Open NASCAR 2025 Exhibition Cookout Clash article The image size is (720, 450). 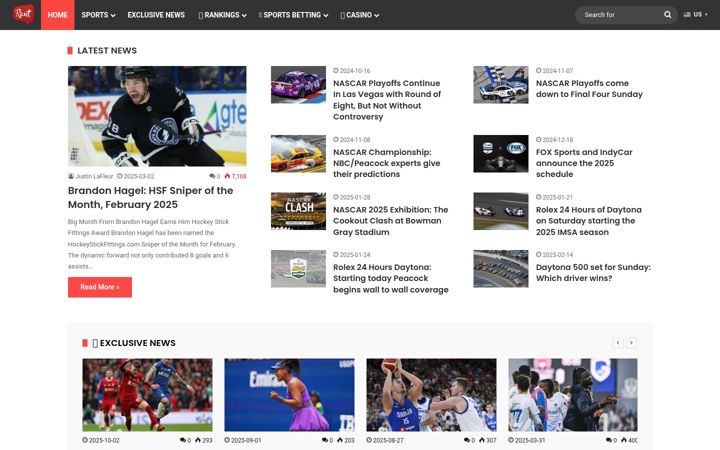point(390,221)
